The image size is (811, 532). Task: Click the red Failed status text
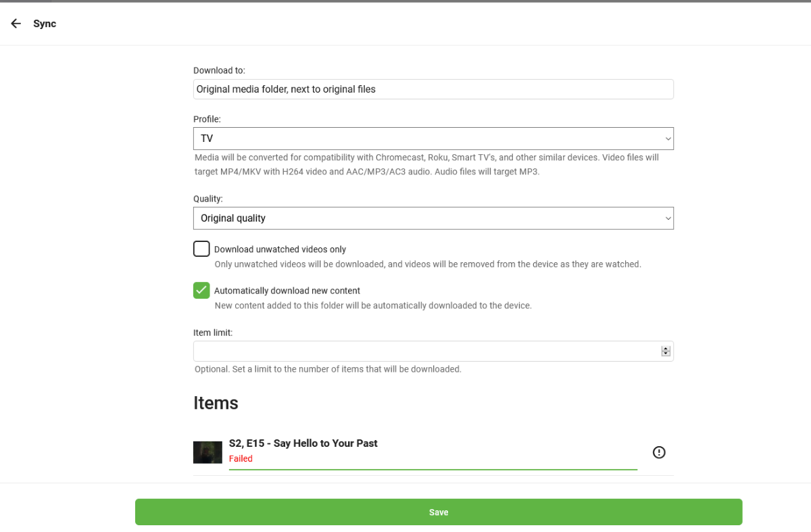click(x=241, y=458)
